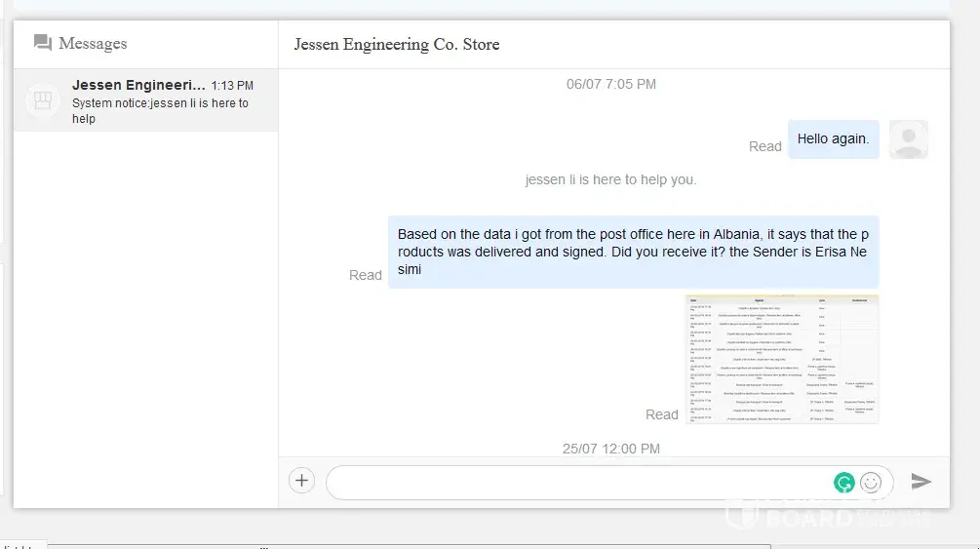Screen dimensions: 980x549
Task: Click the 06/07 7:05 PM timestamp
Action: [610, 84]
